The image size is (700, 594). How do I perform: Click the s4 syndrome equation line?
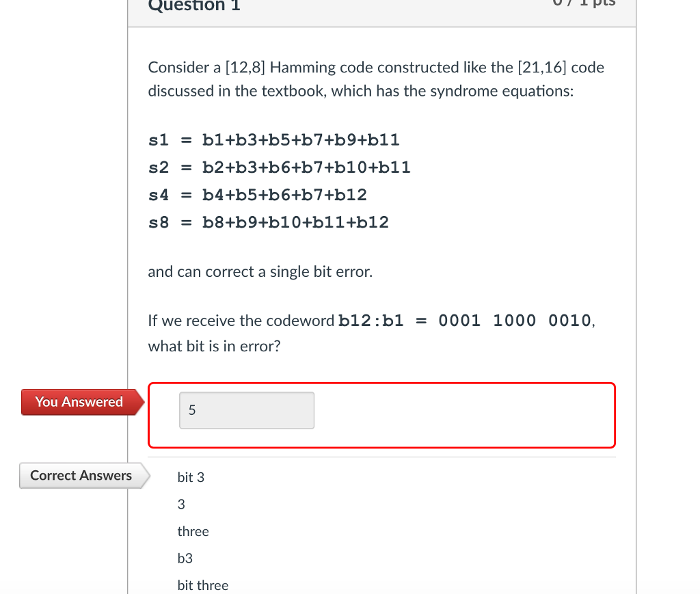[257, 195]
